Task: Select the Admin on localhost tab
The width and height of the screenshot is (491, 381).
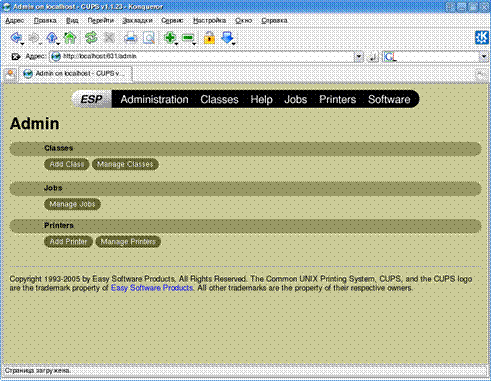Action: (76, 74)
